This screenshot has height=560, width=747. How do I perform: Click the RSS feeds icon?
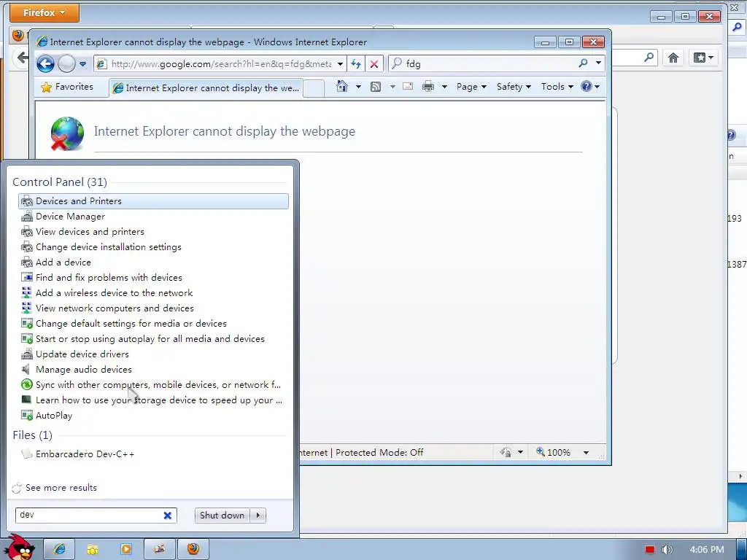(376, 87)
